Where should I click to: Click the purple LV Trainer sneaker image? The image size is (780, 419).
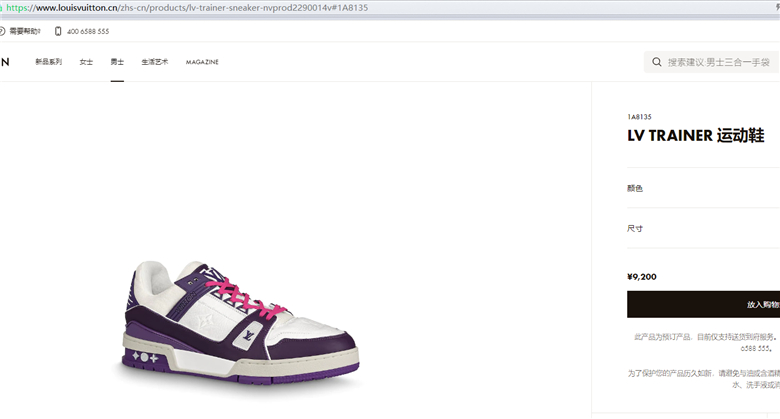[x=240, y=323]
